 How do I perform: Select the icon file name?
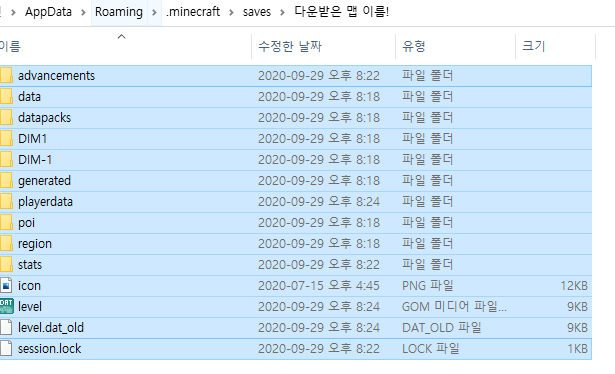29,286
